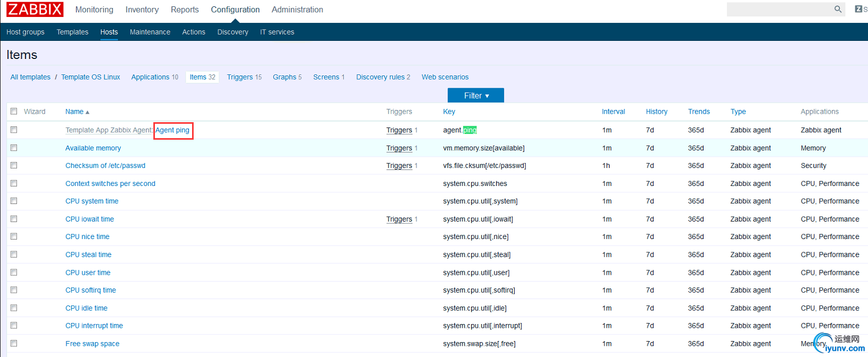Open the Free swap space item
868x357 pixels.
[92, 344]
